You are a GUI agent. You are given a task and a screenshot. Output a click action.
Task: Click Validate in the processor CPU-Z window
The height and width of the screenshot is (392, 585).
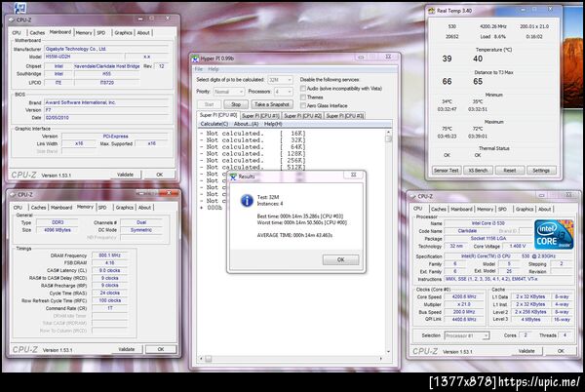click(x=526, y=351)
